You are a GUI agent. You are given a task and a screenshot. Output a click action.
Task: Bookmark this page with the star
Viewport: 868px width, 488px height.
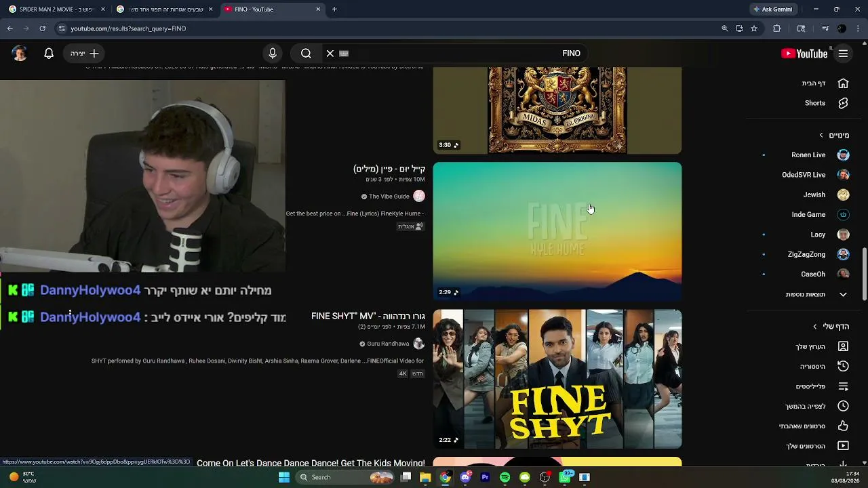[754, 28]
